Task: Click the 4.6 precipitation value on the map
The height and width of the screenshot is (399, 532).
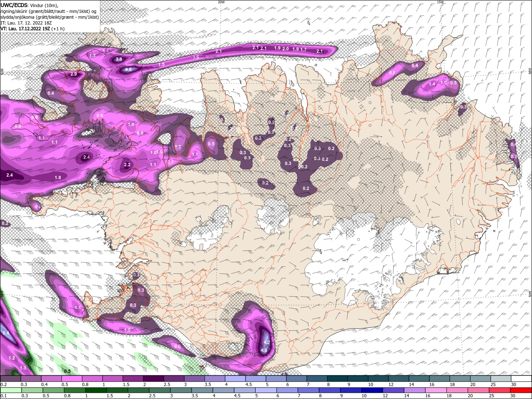Action: pyautogui.click(x=128, y=69)
